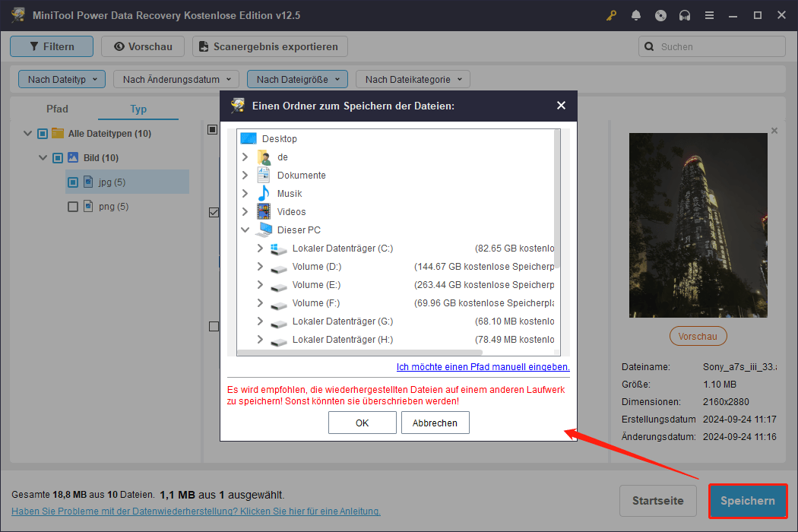Select the Dieser PC computer icon
Viewport: 798px width, 532px height.
click(x=264, y=230)
